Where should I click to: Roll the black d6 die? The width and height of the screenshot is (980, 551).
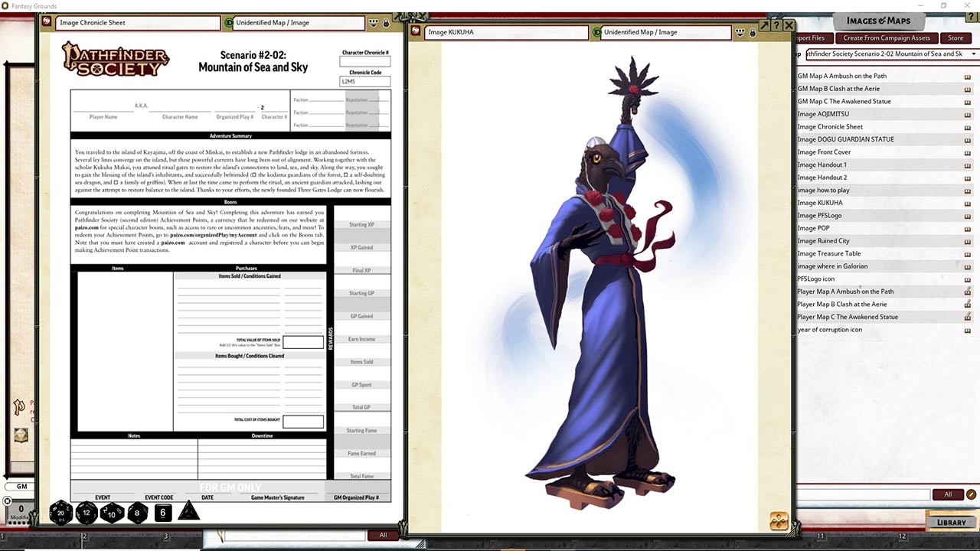(x=162, y=513)
